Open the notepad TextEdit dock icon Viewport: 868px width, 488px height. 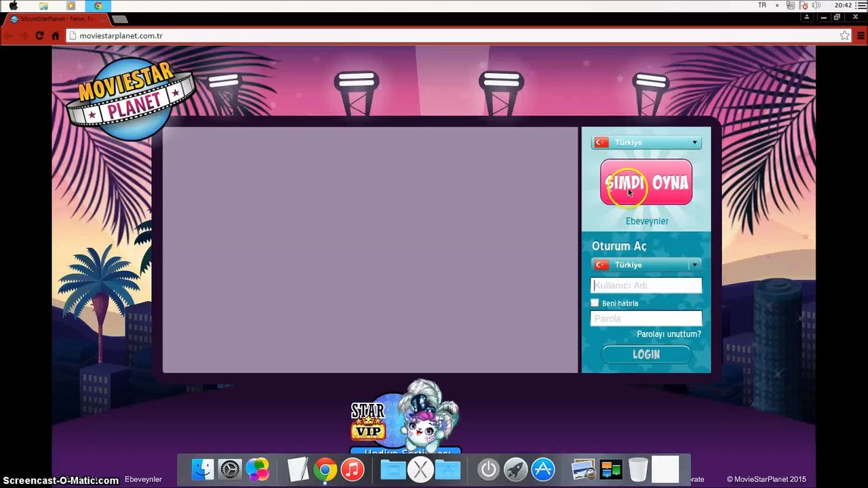pos(298,469)
